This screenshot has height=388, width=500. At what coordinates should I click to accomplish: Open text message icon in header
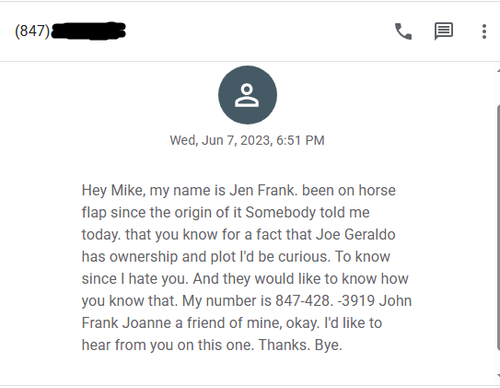pos(443,31)
